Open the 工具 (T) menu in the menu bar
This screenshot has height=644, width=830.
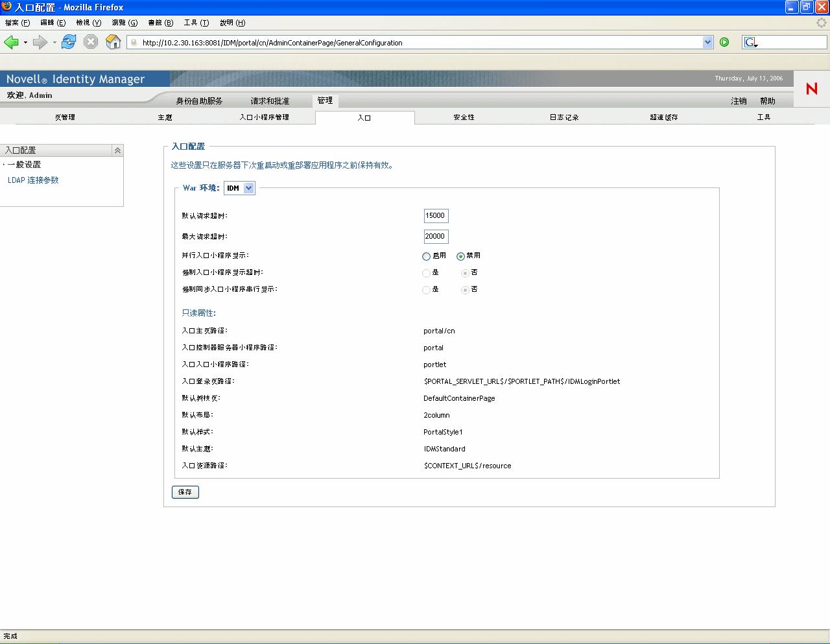(196, 23)
